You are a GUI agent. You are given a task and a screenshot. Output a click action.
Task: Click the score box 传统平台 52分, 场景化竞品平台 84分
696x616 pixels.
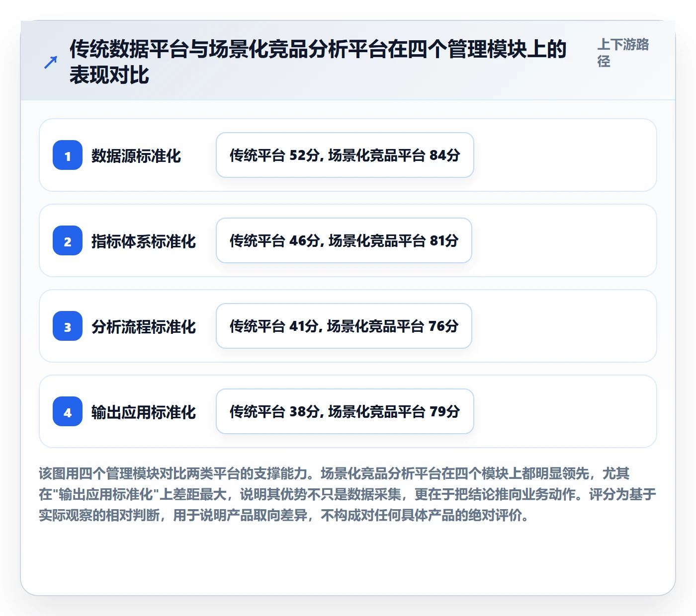click(x=345, y=155)
